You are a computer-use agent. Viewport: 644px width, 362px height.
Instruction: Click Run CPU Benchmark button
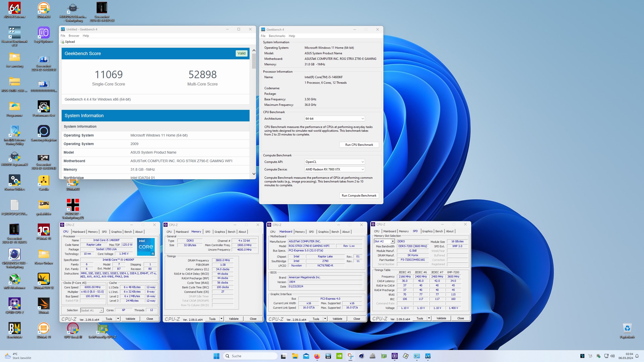tap(359, 145)
